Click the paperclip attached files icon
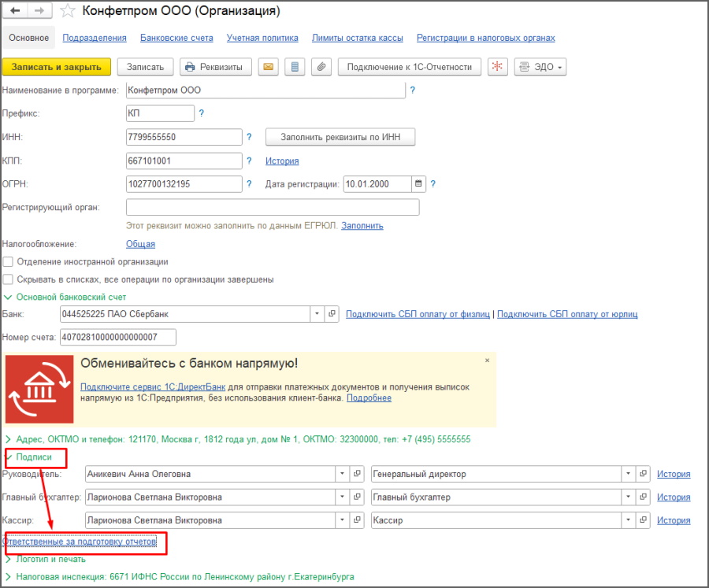 pos(321,67)
